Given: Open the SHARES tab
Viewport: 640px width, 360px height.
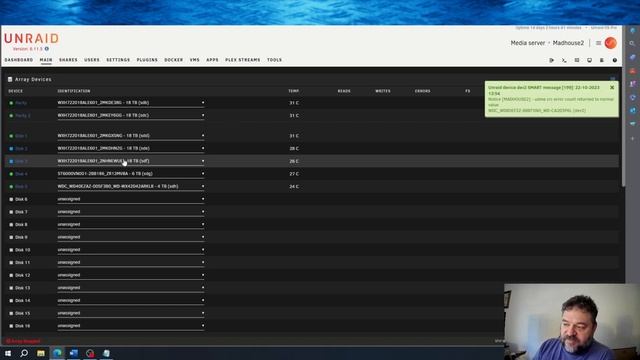Looking at the screenshot, I should tap(68, 60).
